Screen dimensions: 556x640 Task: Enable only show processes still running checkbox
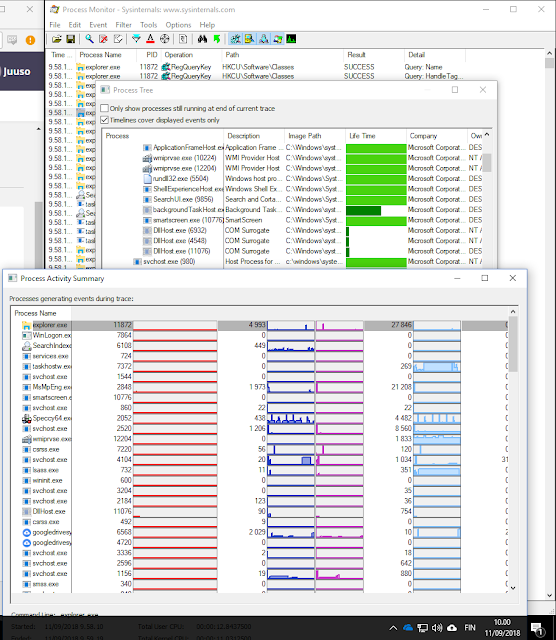pos(105,108)
